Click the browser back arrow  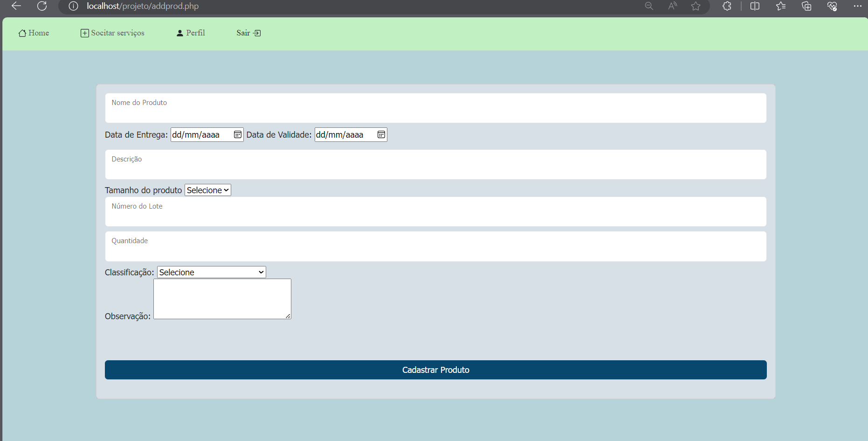click(x=16, y=6)
